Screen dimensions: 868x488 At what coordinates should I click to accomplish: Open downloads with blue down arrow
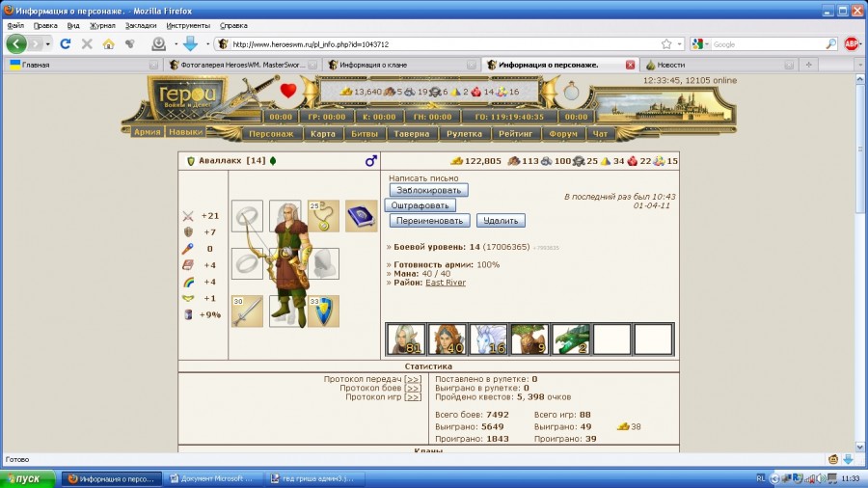(x=190, y=43)
